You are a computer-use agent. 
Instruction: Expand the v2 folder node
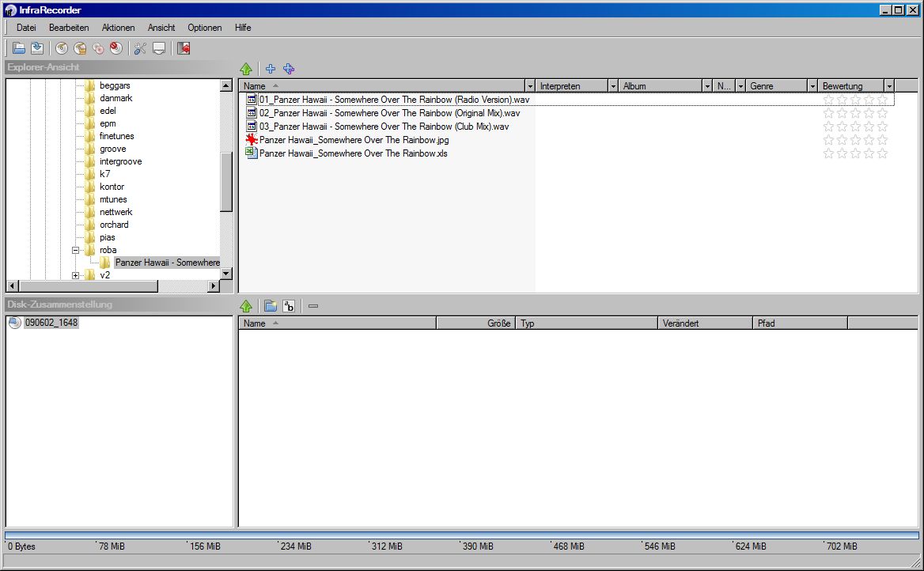75,275
